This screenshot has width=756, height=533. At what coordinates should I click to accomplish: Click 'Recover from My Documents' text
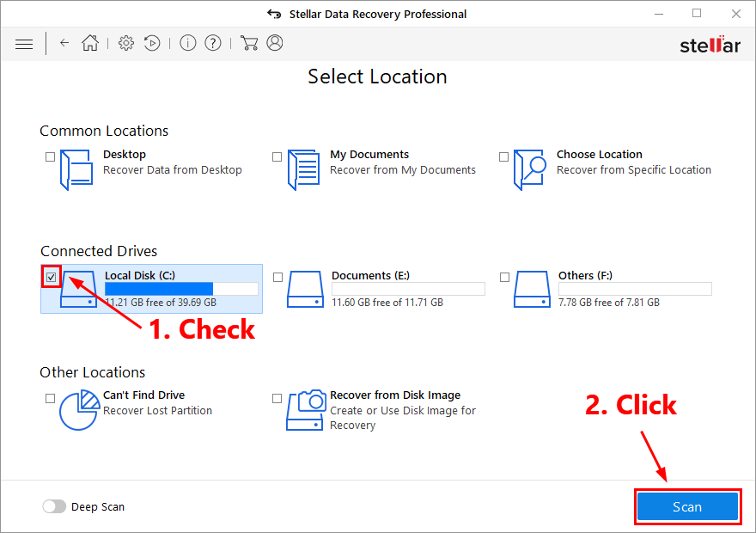403,170
